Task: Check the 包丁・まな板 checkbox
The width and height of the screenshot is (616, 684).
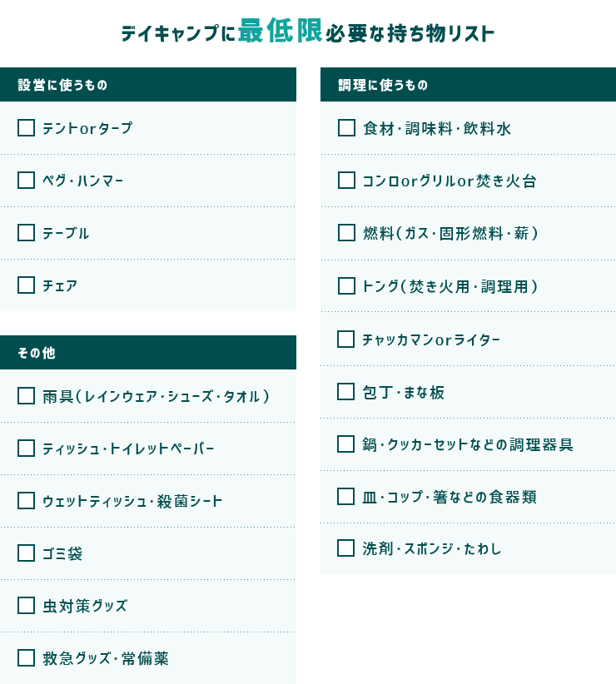Action: pyautogui.click(x=346, y=391)
